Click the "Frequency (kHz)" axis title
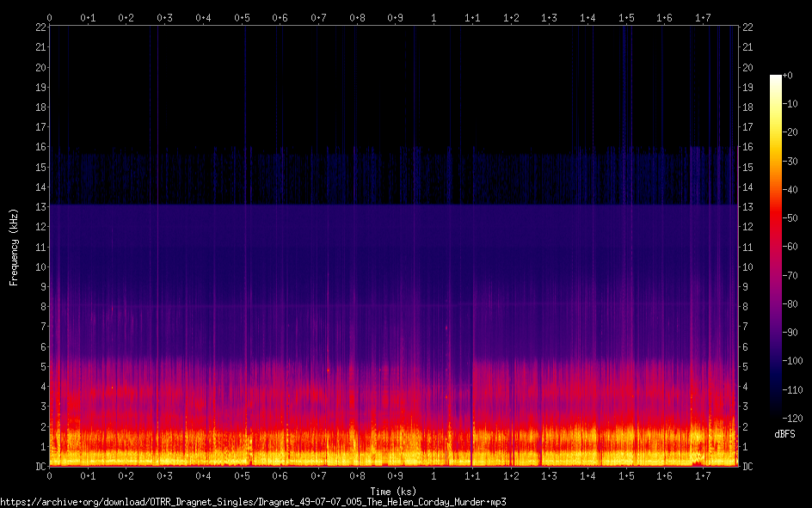The width and height of the screenshot is (812, 508). tap(14, 247)
